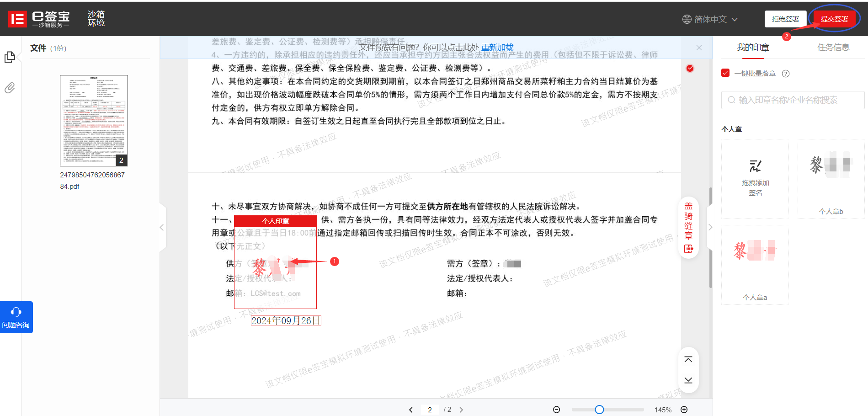Image resolution: width=868 pixels, height=416 pixels.
Task: Click 提交签署 button
Action: coord(834,19)
